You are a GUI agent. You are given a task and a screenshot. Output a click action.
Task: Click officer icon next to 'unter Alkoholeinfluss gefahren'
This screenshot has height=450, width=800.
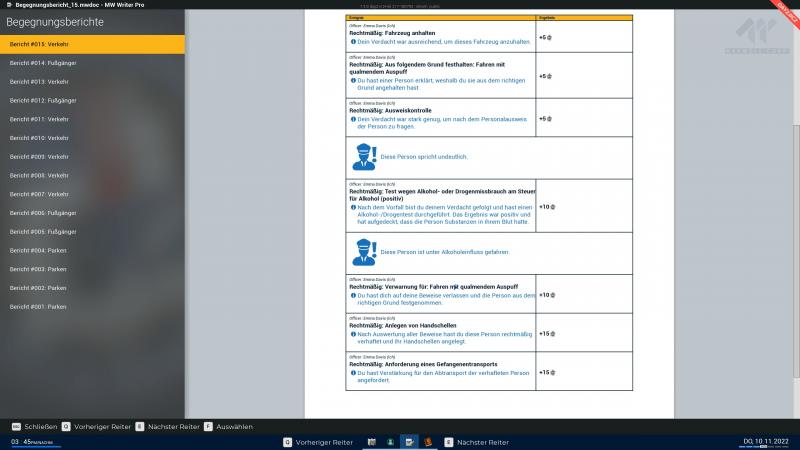pyautogui.click(x=364, y=252)
